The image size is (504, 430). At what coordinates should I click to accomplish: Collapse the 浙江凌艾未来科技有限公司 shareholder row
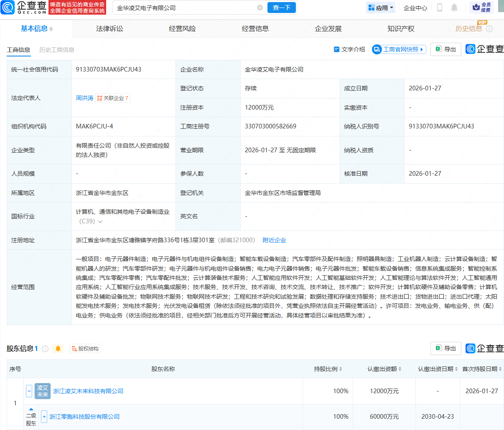coord(29,391)
